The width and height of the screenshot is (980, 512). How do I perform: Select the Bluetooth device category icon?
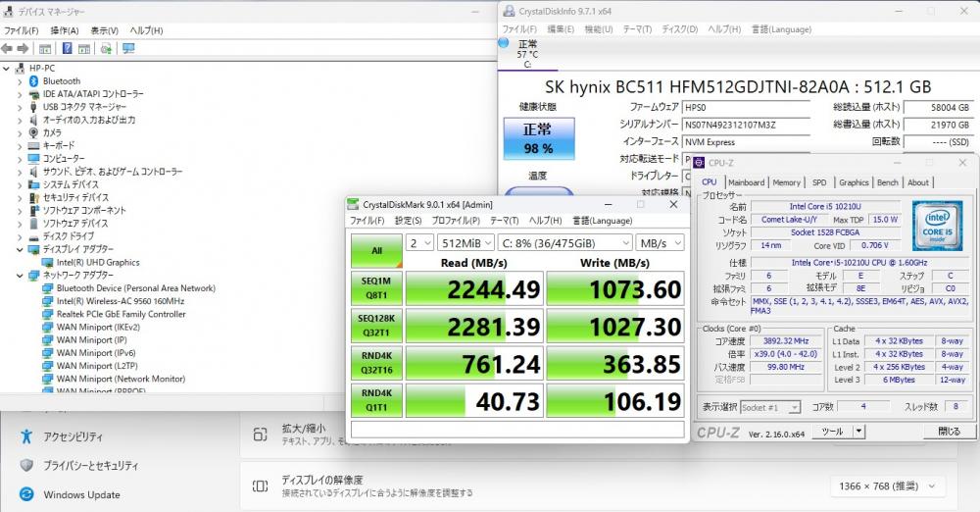point(33,80)
